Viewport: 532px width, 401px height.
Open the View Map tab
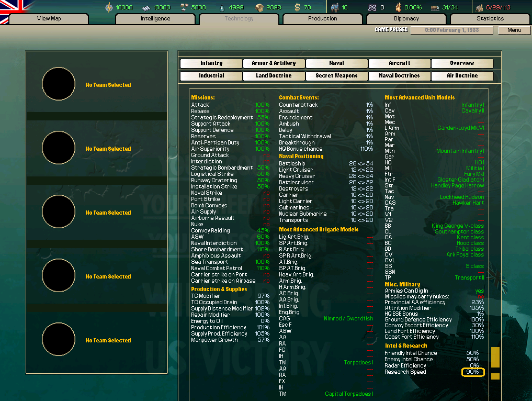pos(49,19)
